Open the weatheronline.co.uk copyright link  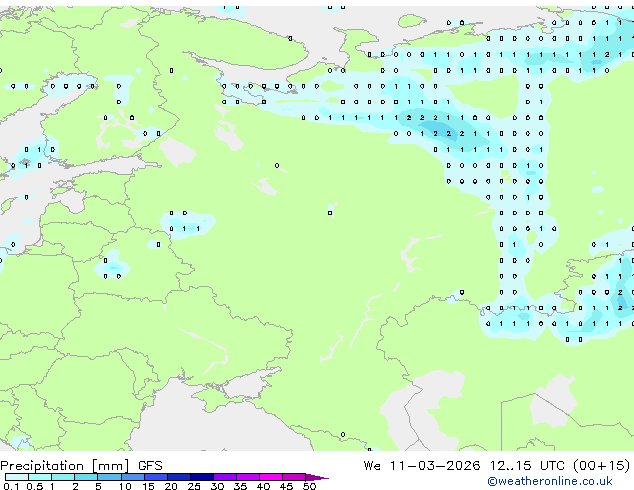pos(550,481)
